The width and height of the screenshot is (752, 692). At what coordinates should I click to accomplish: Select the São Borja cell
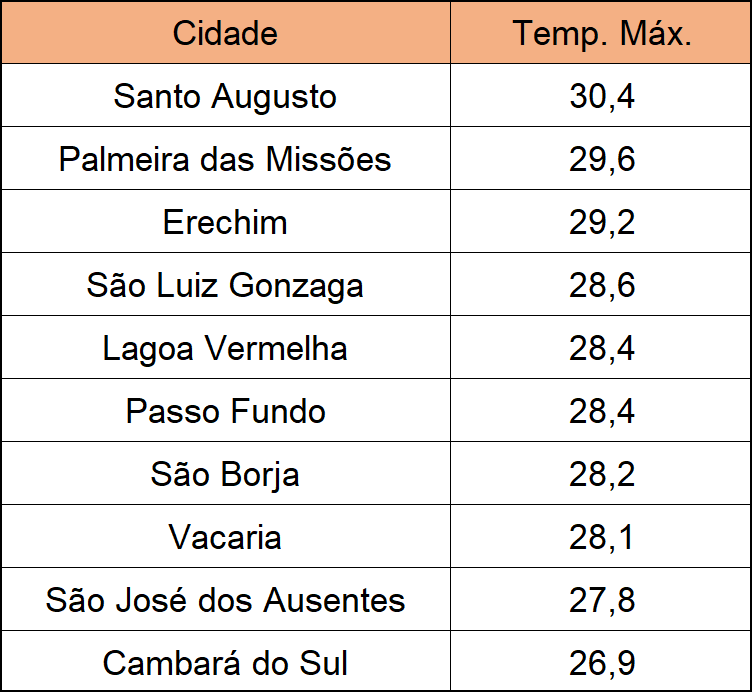225,473
